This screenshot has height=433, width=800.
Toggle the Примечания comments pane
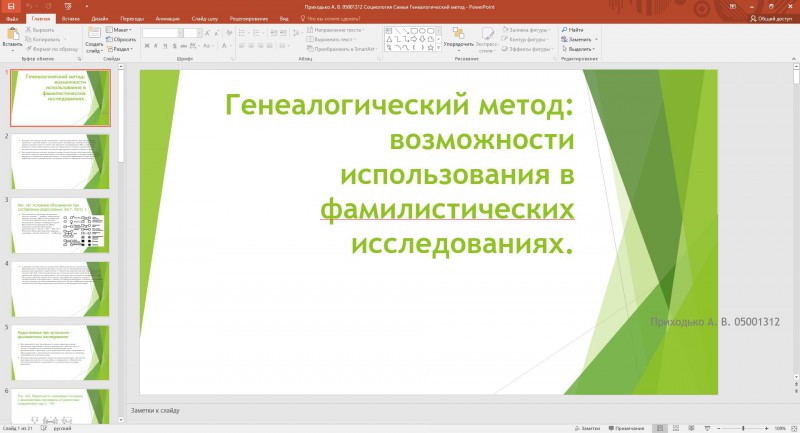coord(626,428)
